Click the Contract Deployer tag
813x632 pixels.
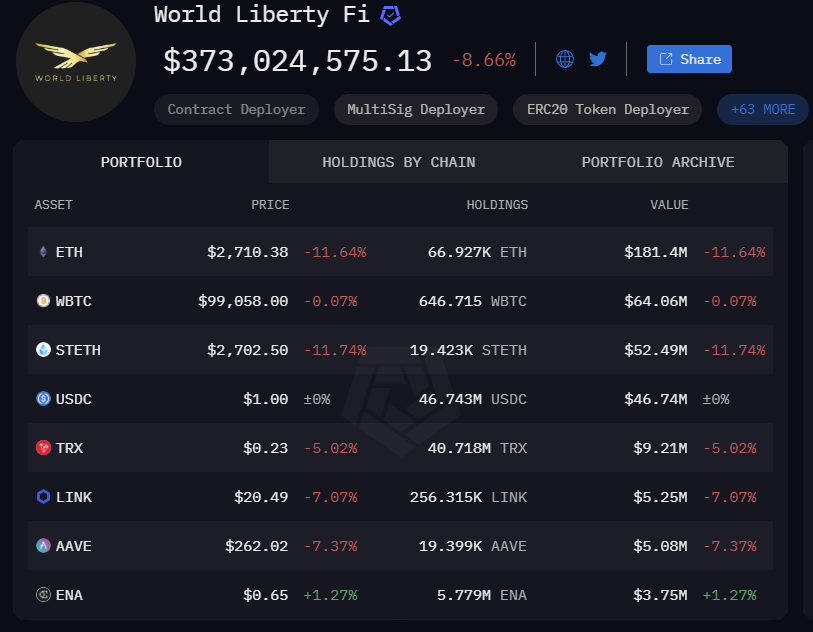pyautogui.click(x=236, y=109)
